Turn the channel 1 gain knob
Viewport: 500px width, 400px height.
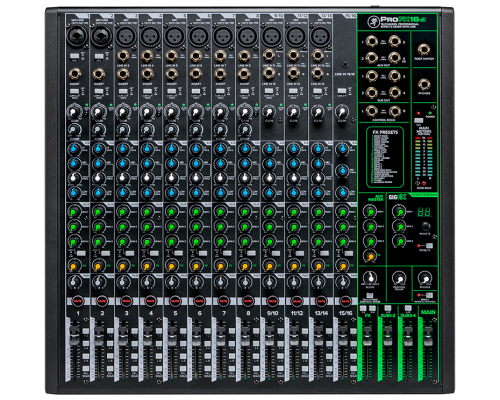pos(74,112)
